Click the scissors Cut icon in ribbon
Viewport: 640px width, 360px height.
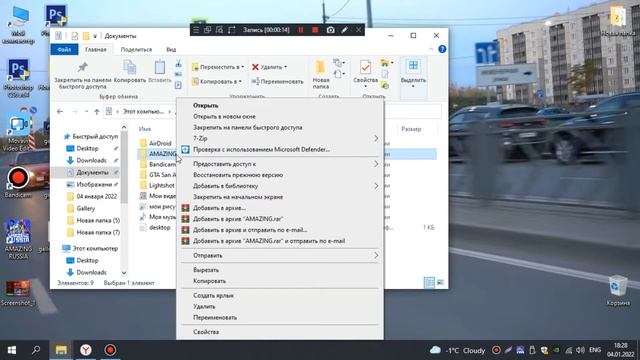pyautogui.click(x=178, y=64)
